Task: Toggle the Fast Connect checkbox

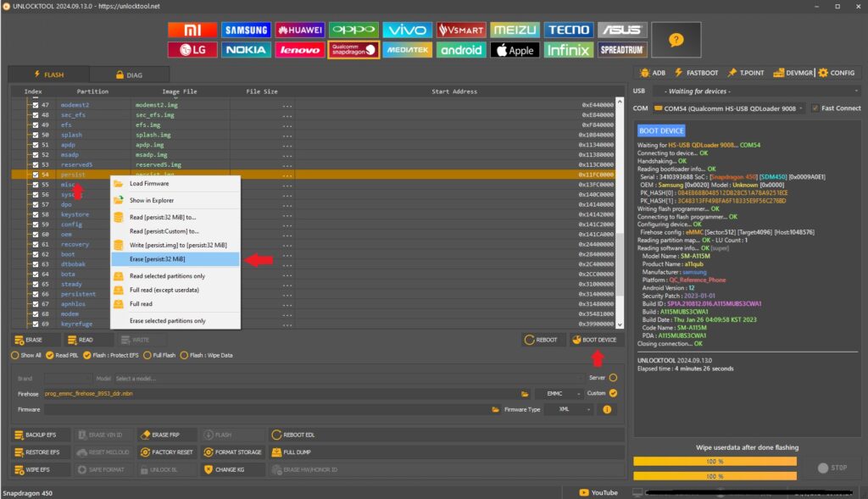Action: [x=815, y=108]
